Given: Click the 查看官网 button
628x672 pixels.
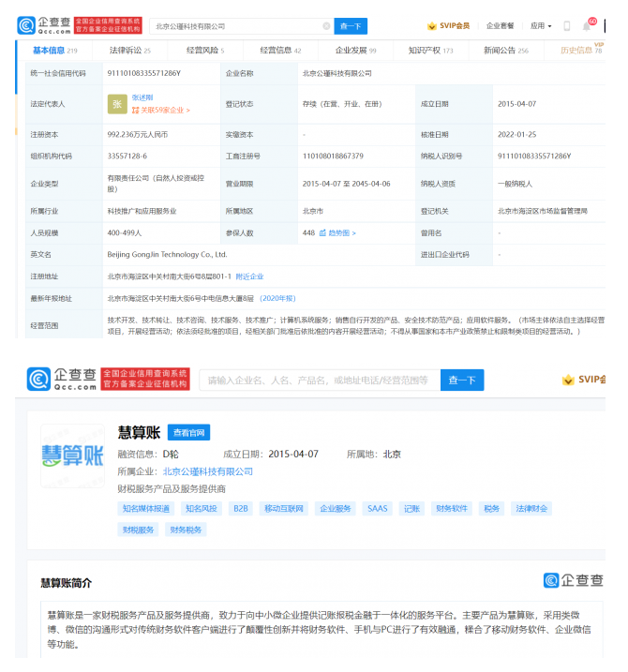Looking at the screenshot, I should pos(188,432).
